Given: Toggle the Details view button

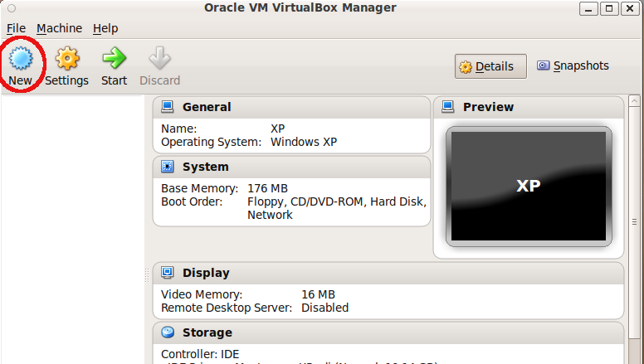Looking at the screenshot, I should pyautogui.click(x=490, y=66).
